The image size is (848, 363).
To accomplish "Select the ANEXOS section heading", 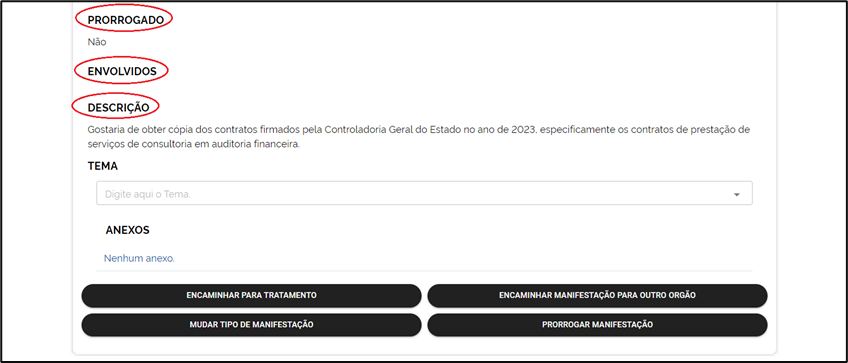I will pyautogui.click(x=128, y=230).
